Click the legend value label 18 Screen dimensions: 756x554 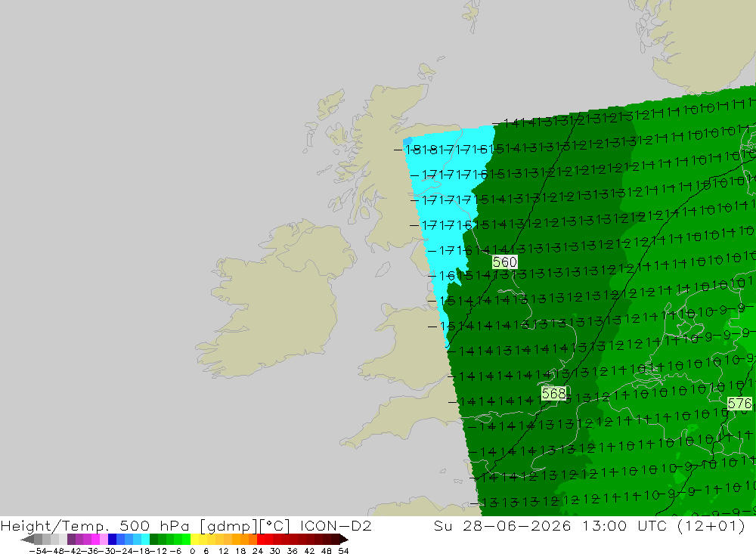tap(240, 551)
